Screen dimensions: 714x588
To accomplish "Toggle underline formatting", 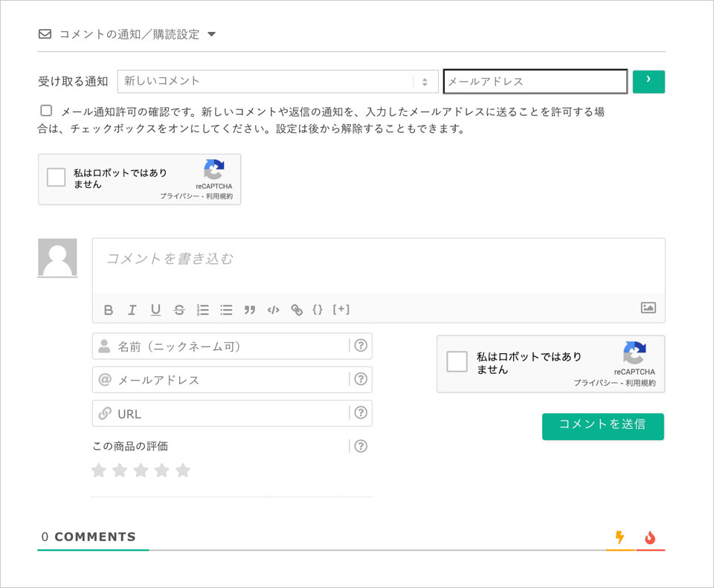I will [x=155, y=310].
